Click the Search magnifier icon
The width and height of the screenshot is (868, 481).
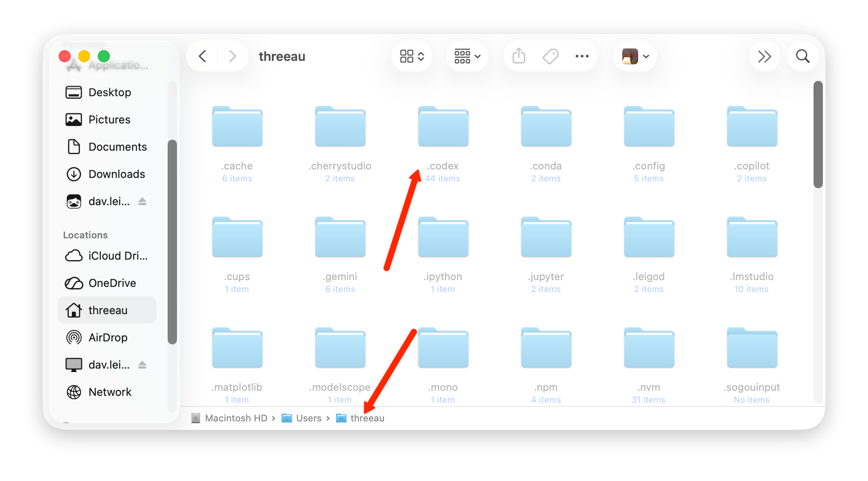802,56
